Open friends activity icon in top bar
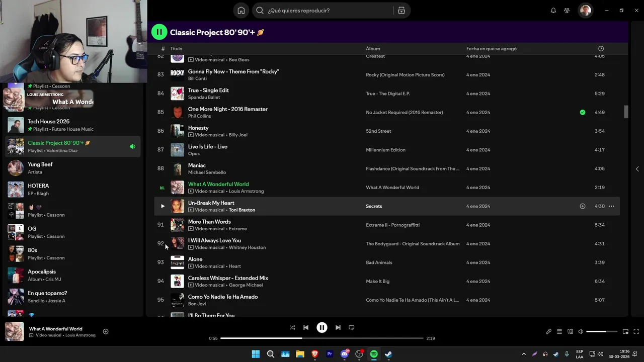644x362 pixels. click(567, 11)
